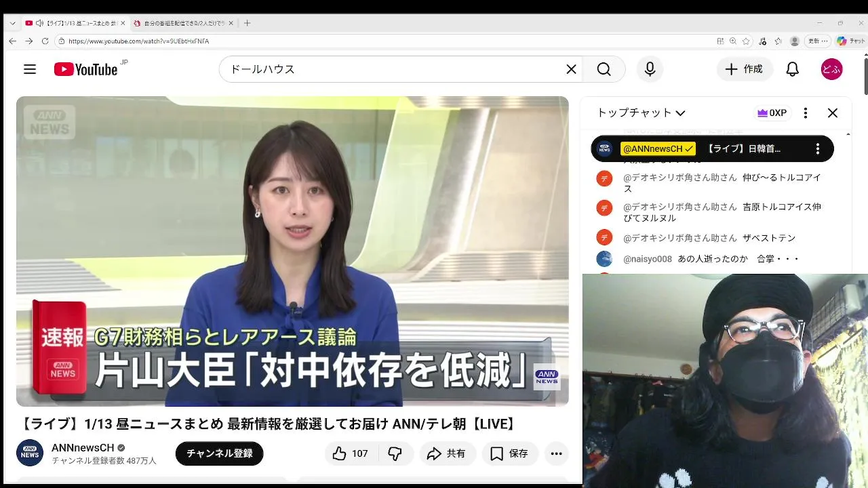Open the Copilot チャット button
The width and height of the screenshot is (868, 488).
(851, 41)
